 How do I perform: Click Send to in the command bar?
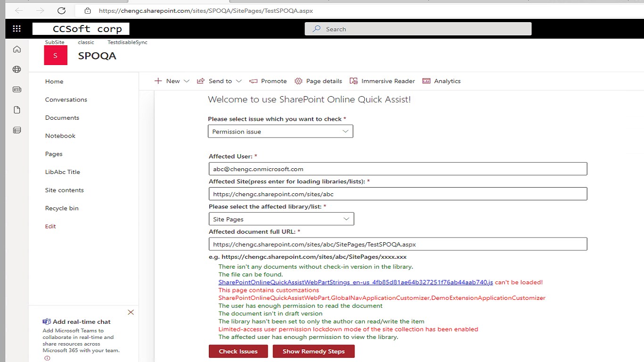220,81
